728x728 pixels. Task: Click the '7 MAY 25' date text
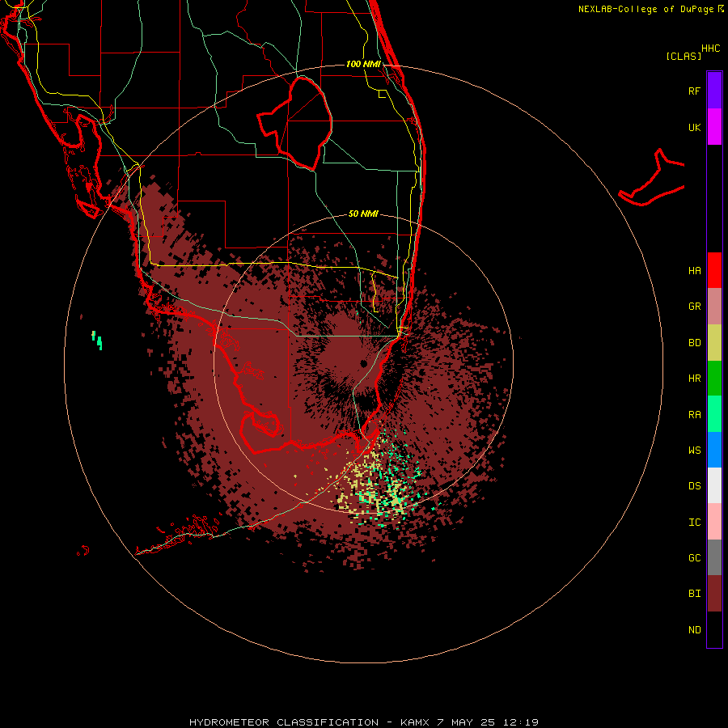click(x=467, y=722)
